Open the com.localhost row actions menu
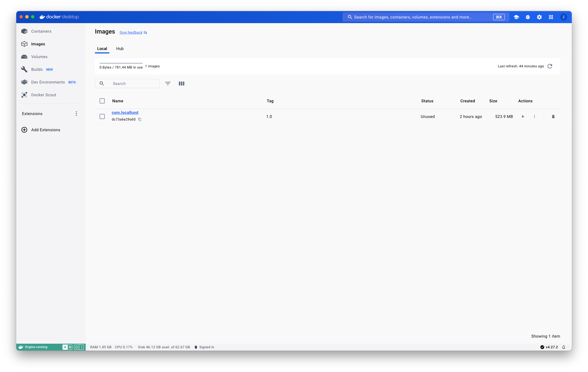This screenshot has height=372, width=588. [534, 116]
